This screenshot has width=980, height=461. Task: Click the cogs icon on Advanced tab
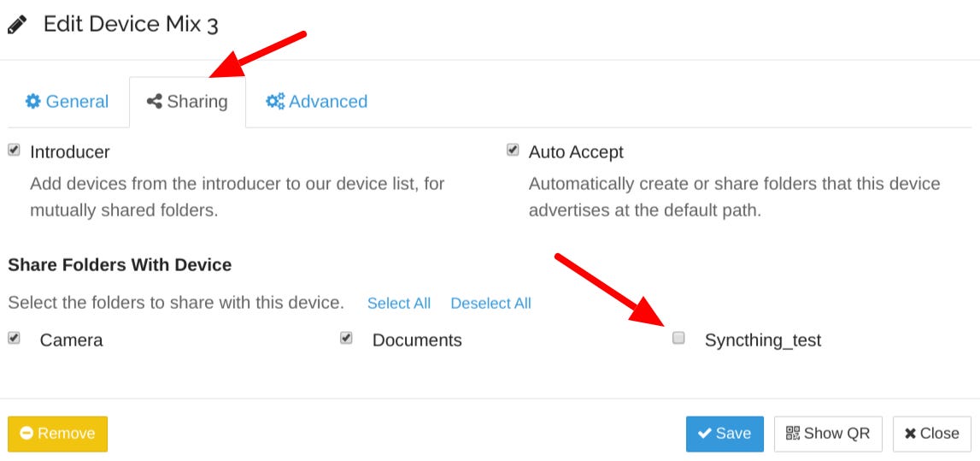tap(275, 102)
